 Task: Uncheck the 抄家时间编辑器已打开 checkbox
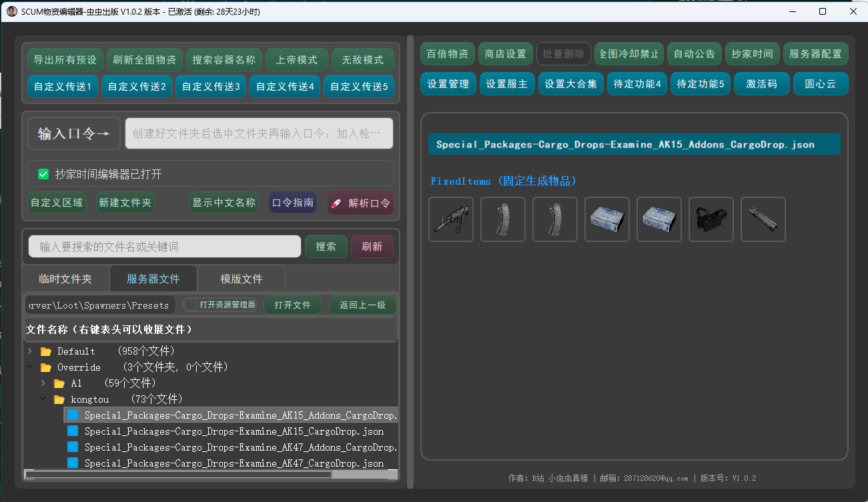tap(43, 174)
